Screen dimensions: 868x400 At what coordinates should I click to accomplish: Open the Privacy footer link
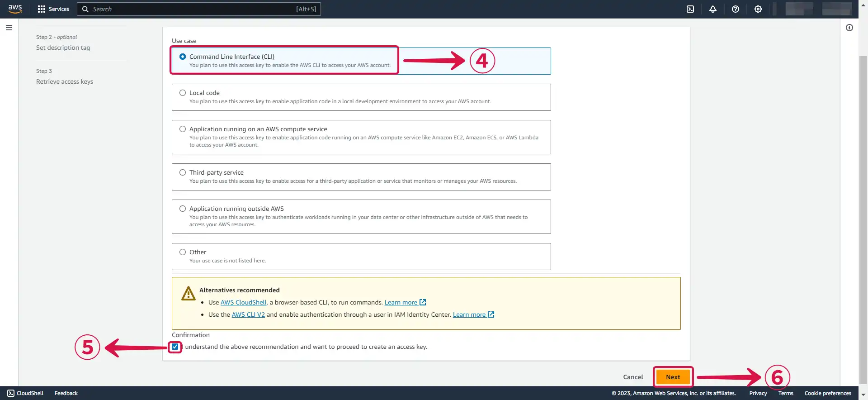click(758, 393)
